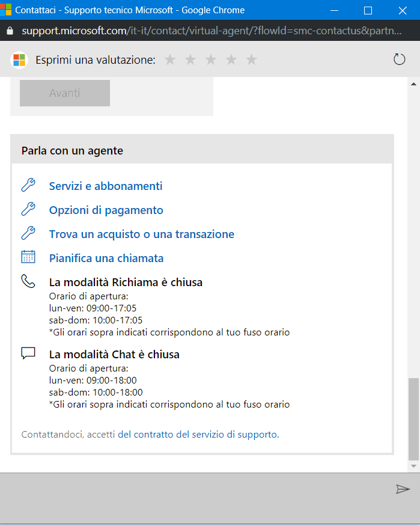This screenshot has height=526, width=420.
Task: Select Trova un acquisto o una transazione
Action: pos(142,234)
